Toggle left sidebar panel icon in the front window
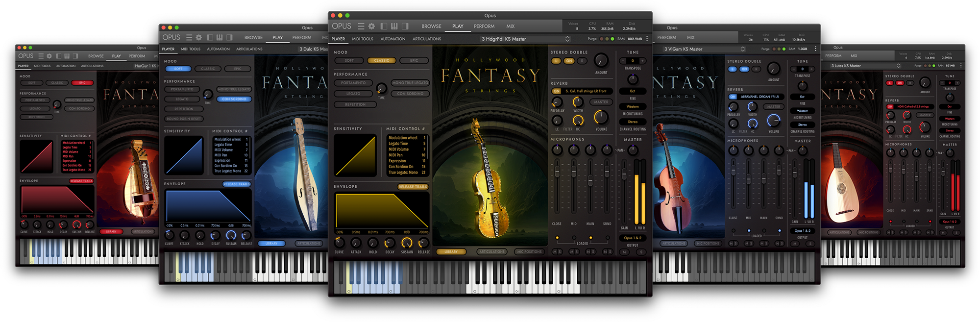 384,26
